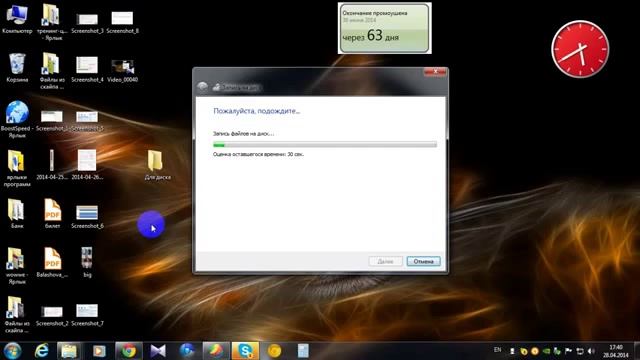The image size is (640, 360).
Task: Open Action Center flag in system tray
Action: [568, 351]
